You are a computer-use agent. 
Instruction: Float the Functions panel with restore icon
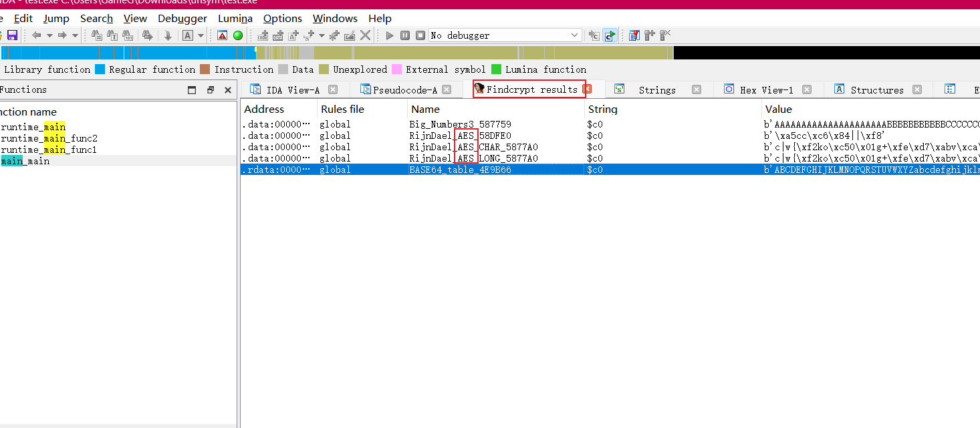tap(211, 90)
